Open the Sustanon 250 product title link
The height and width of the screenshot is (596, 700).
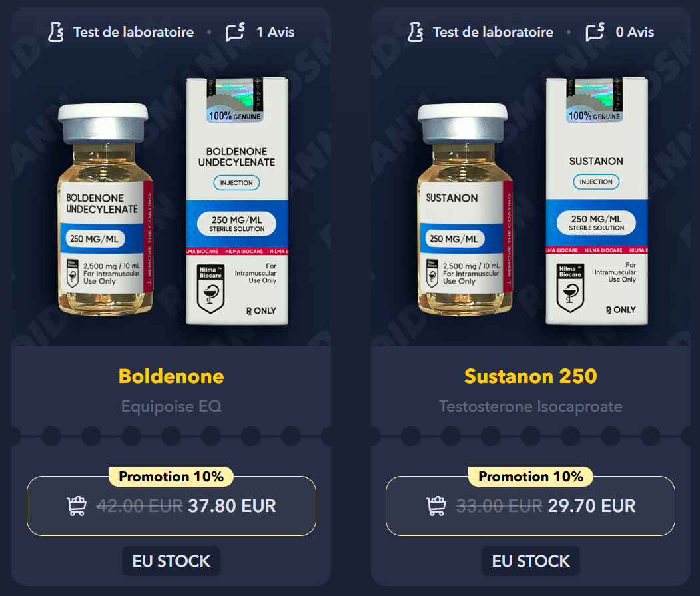pyautogui.click(x=530, y=376)
